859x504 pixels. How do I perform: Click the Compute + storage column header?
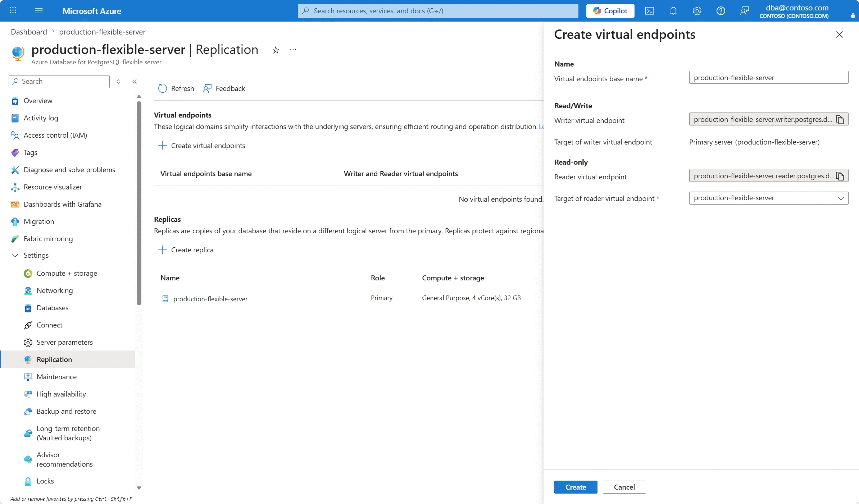453,278
